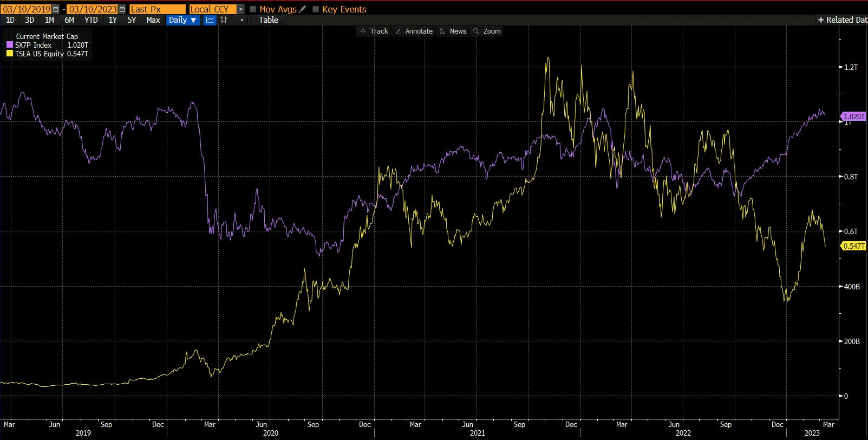This screenshot has width=868, height=440.
Task: Select the line chart type icon
Action: (x=210, y=20)
